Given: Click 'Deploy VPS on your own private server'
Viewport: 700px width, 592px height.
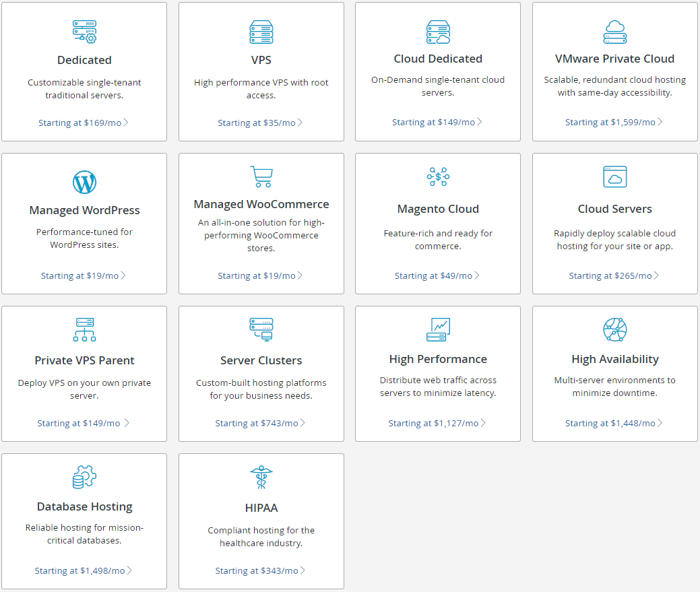Looking at the screenshot, I should pos(84,389).
